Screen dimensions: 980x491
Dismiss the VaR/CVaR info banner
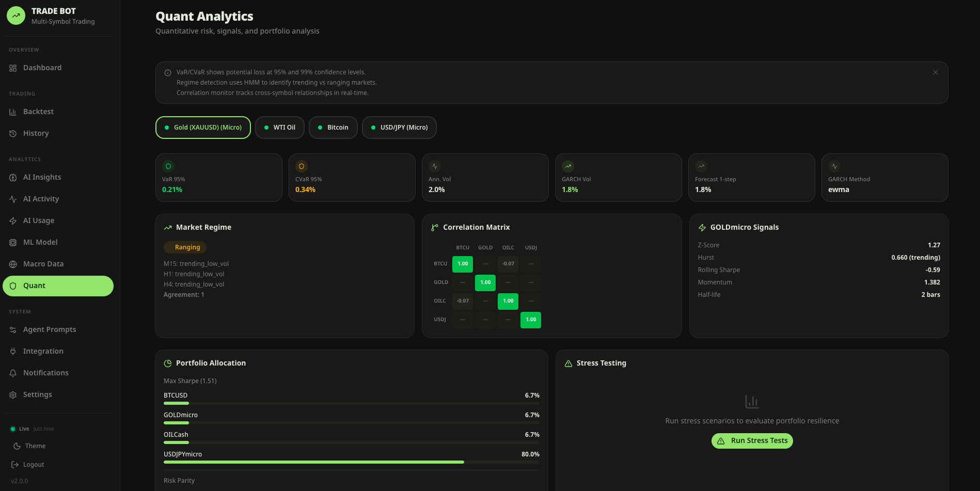[x=936, y=72]
